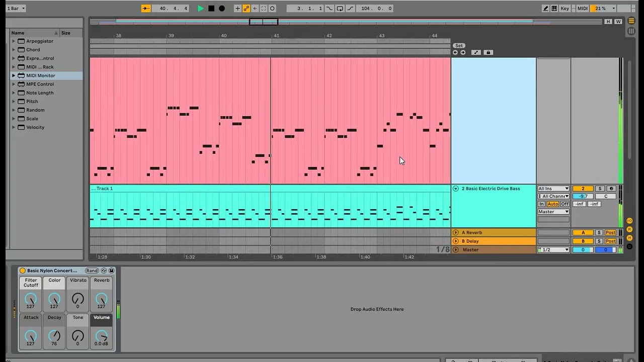Click the Rand button on the device
Image resolution: width=644 pixels, height=362 pixels.
[x=92, y=270]
